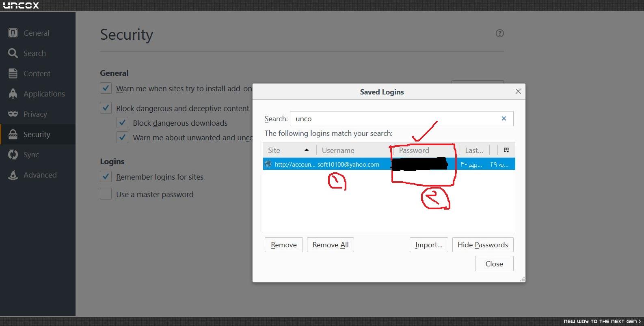
Task: Clear the search field with X icon
Action: pos(504,118)
